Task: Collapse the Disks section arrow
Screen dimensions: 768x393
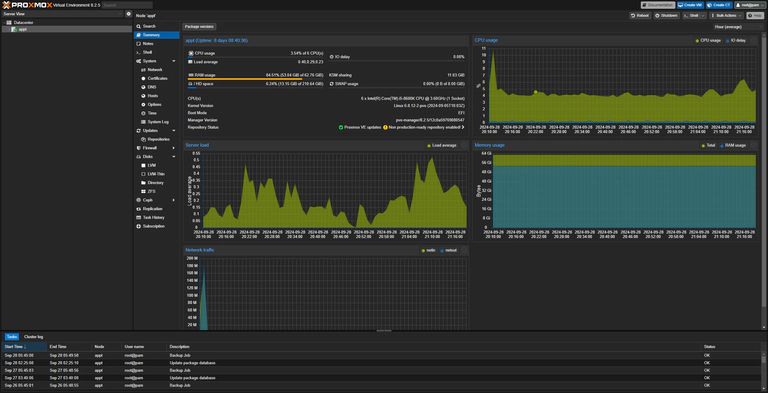Action: (x=174, y=157)
